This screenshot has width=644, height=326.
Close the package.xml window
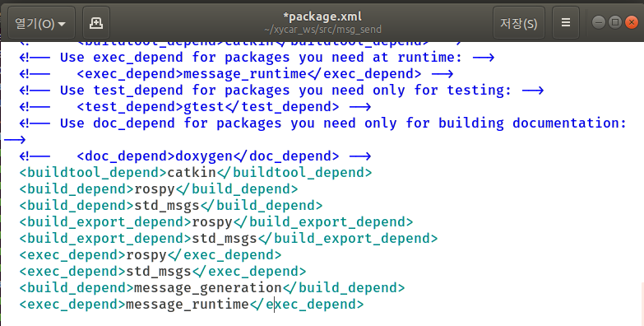click(632, 22)
